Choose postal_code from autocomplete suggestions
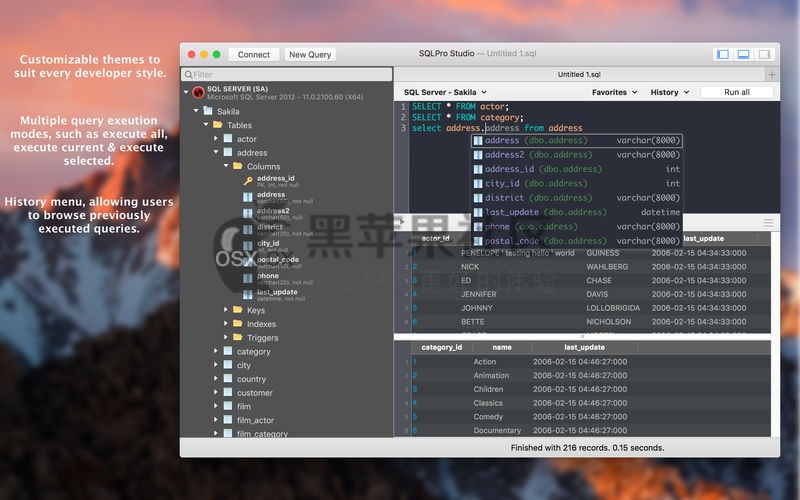The width and height of the screenshot is (800, 500). tap(577, 241)
